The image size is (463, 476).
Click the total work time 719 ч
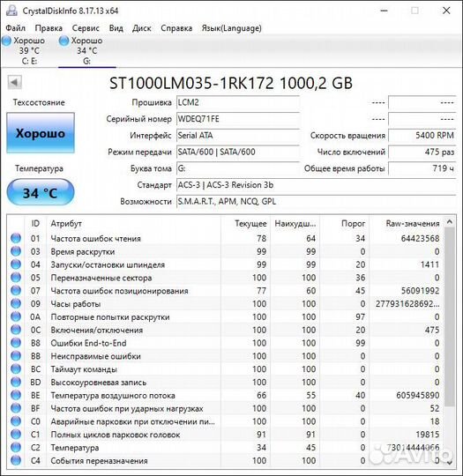point(422,168)
